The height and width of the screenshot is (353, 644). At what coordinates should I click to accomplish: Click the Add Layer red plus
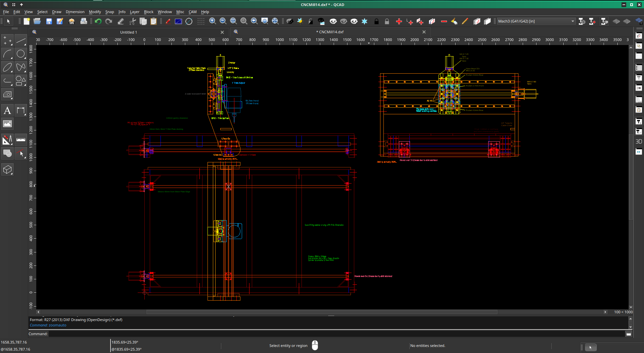pos(399,21)
